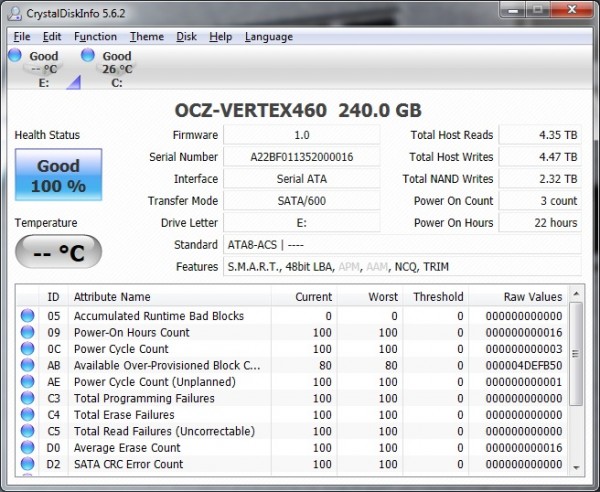The image size is (600, 492).
Task: Click the Standard field ATA8-ACS
Action: tap(402, 244)
